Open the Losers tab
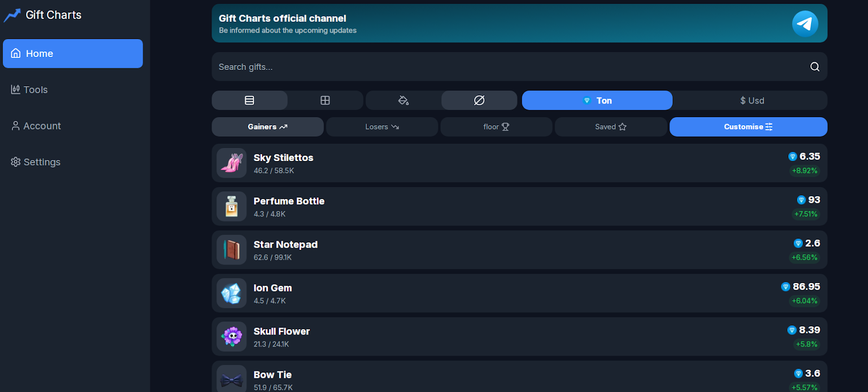The height and width of the screenshot is (392, 868). (382, 127)
